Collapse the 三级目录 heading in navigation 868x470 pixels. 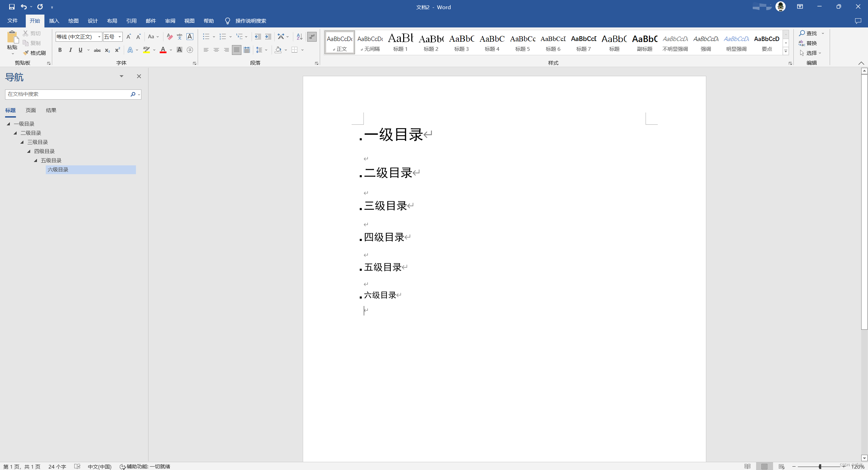tap(22, 142)
